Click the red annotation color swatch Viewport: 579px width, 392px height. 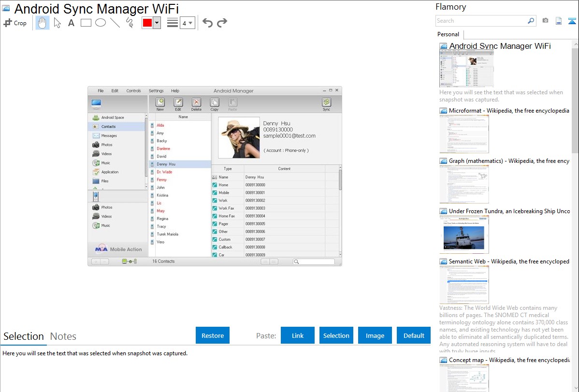pyautogui.click(x=147, y=23)
